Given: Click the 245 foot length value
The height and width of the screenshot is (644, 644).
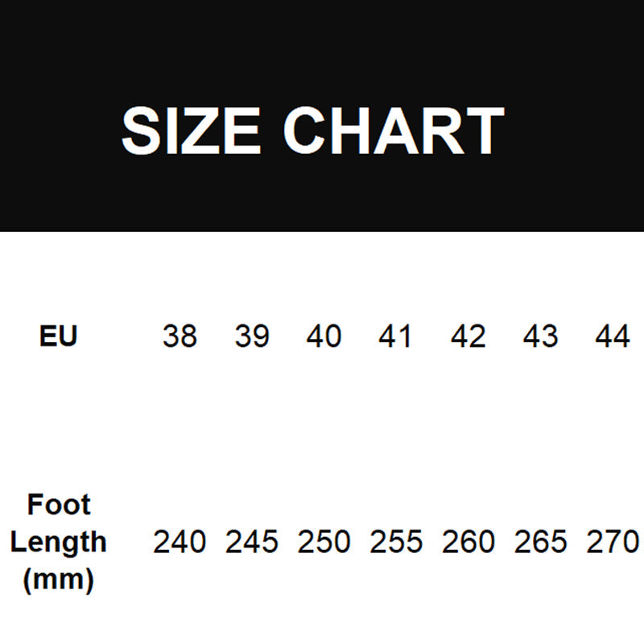Looking at the screenshot, I should click(x=252, y=542).
